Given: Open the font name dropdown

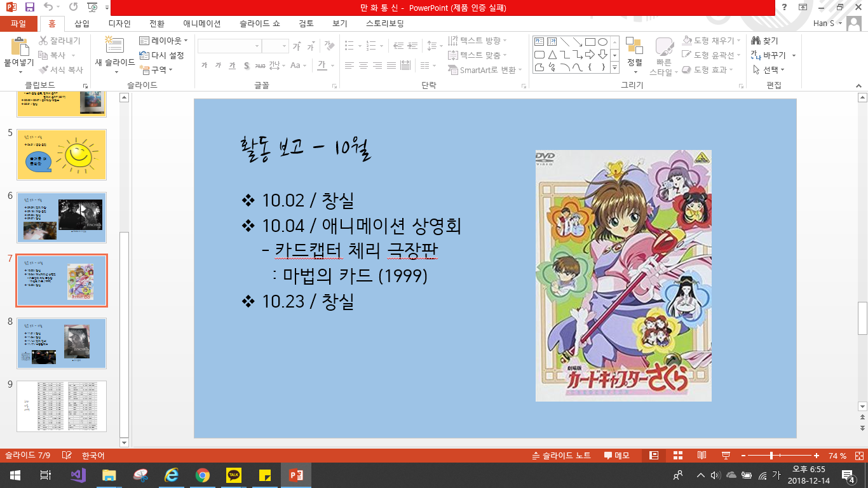Looking at the screenshot, I should (257, 46).
